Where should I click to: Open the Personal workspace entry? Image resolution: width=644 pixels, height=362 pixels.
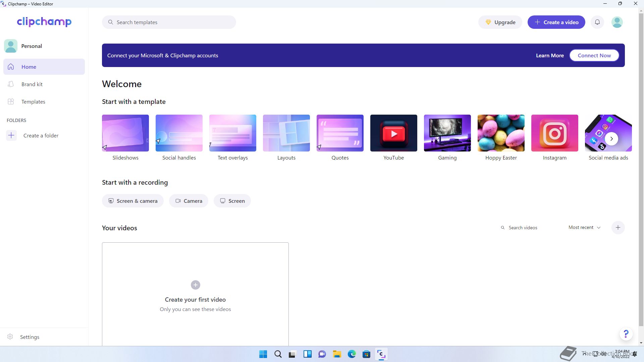[44, 46]
